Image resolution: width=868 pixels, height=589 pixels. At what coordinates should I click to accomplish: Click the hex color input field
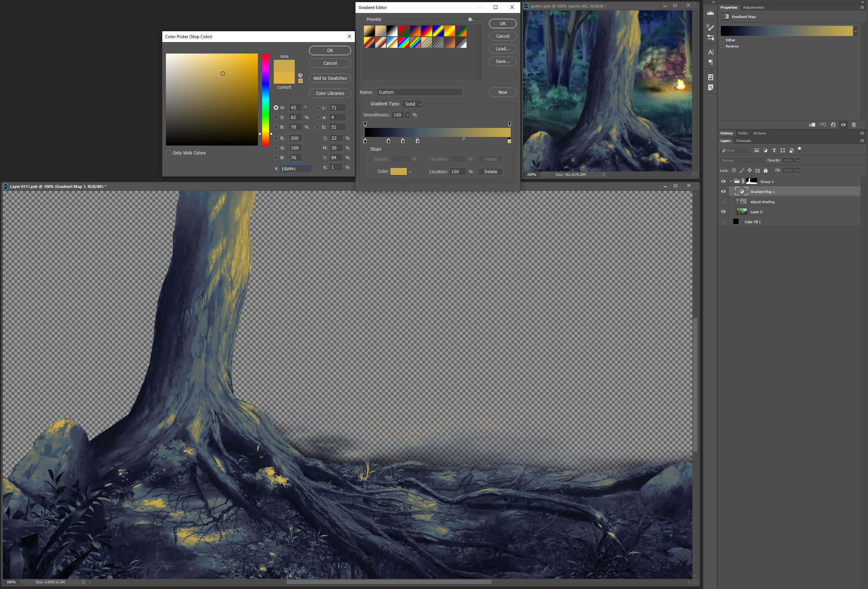pyautogui.click(x=296, y=169)
